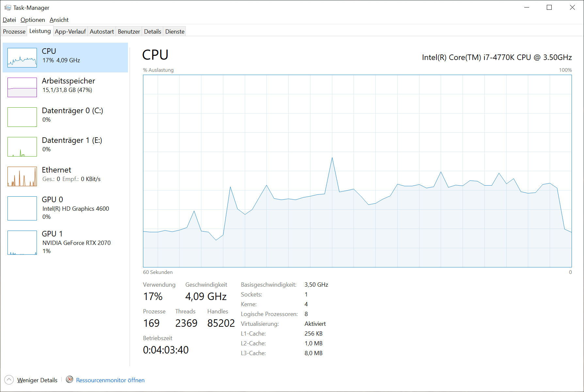Viewport: 584px width, 392px height.
Task: Open the Autostart tab
Action: (x=102, y=32)
